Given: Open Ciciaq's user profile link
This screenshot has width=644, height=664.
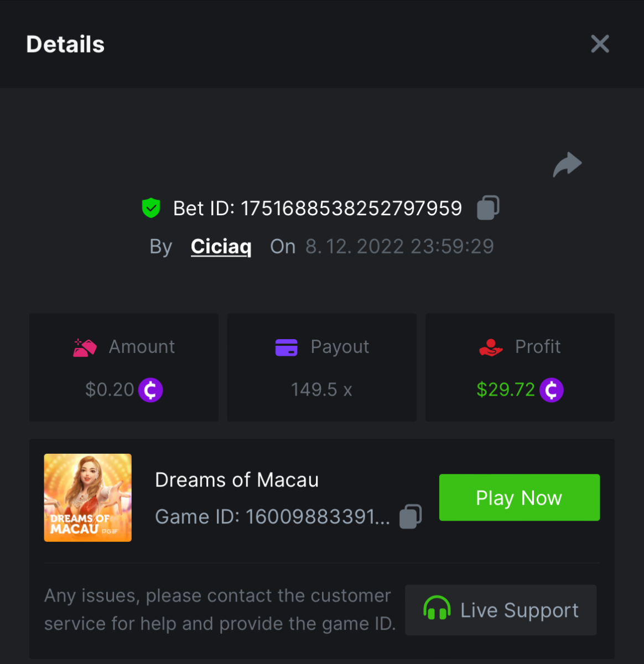Looking at the screenshot, I should 221,247.
